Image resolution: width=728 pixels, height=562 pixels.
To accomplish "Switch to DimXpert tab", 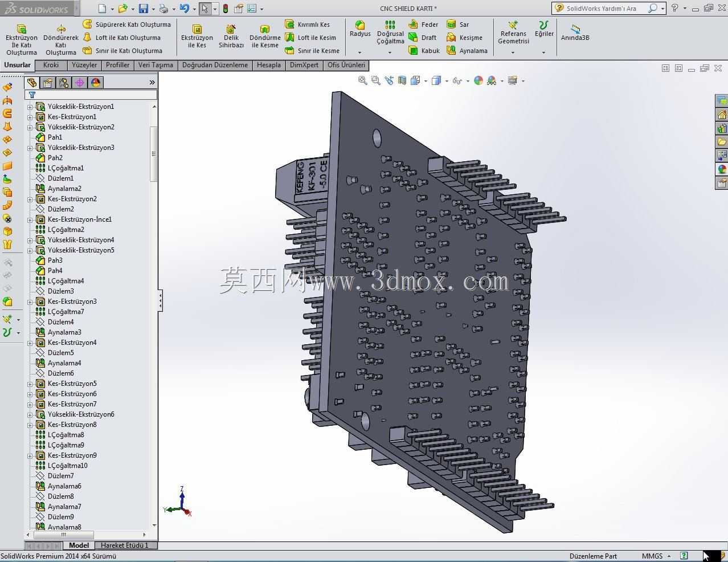I will click(304, 65).
